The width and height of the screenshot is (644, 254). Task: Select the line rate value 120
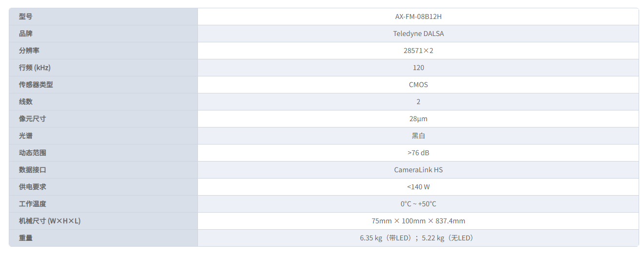pyautogui.click(x=418, y=68)
